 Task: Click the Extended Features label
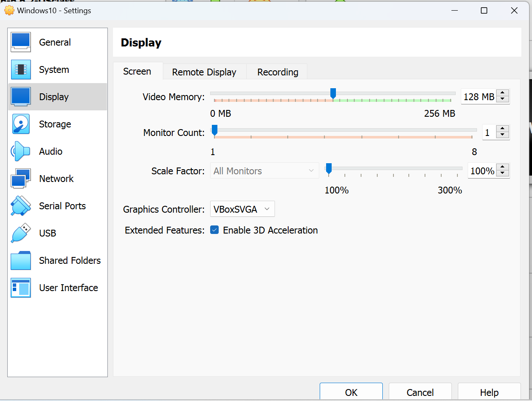tap(165, 230)
